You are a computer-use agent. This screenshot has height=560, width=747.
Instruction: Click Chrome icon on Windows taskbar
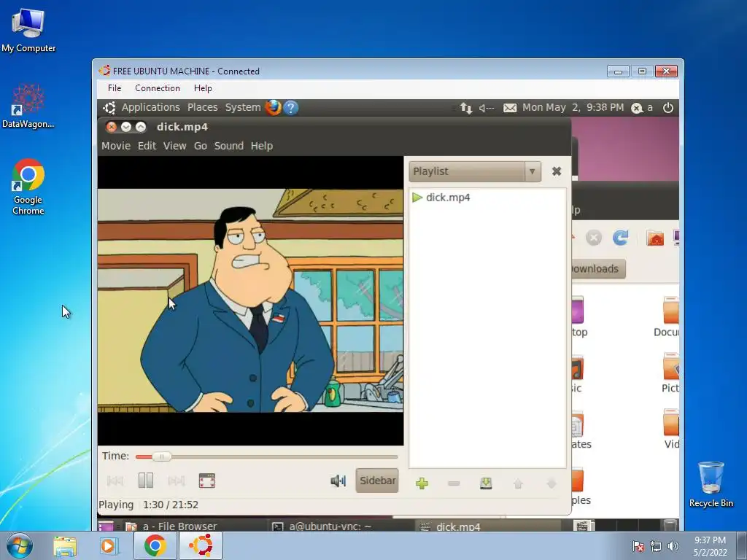tap(155, 545)
